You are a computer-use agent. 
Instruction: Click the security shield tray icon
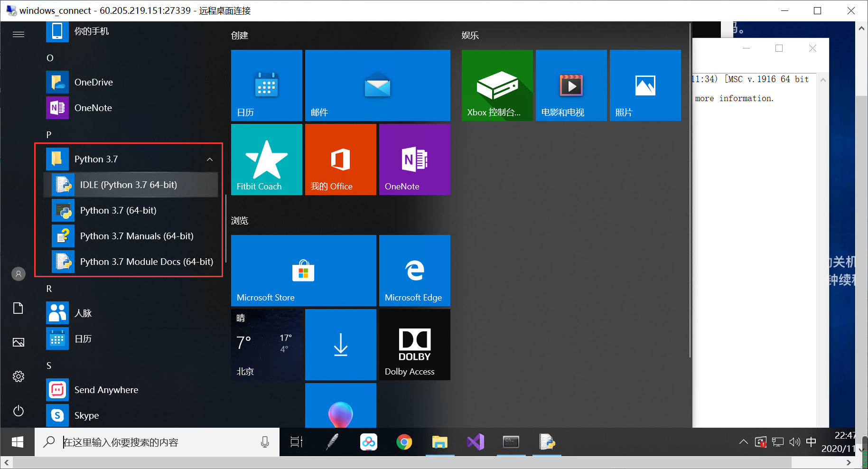pyautogui.click(x=760, y=442)
